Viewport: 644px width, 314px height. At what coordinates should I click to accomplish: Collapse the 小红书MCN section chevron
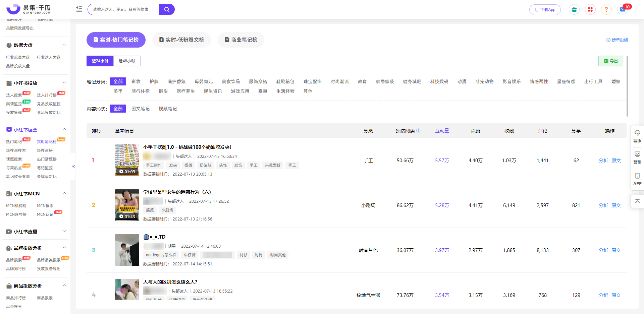[x=64, y=193]
